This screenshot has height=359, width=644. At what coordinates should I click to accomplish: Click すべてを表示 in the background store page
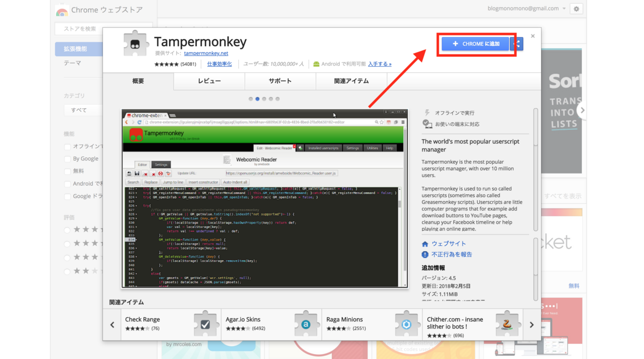(x=562, y=196)
